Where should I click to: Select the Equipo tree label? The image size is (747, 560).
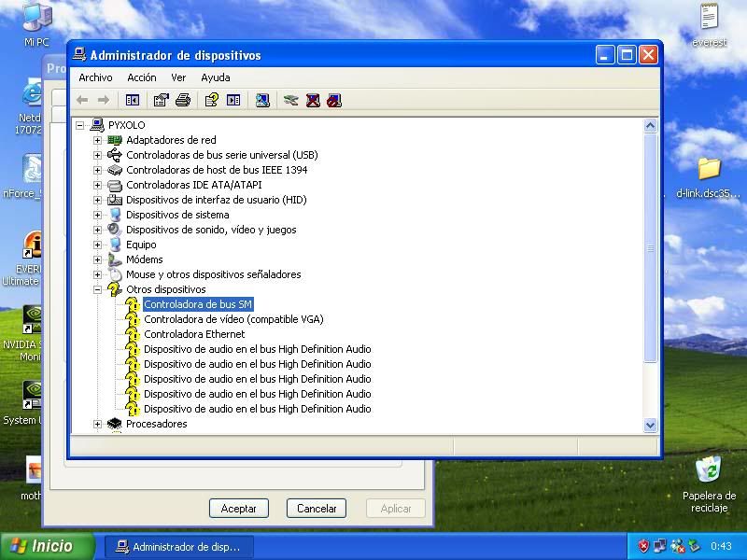141,245
